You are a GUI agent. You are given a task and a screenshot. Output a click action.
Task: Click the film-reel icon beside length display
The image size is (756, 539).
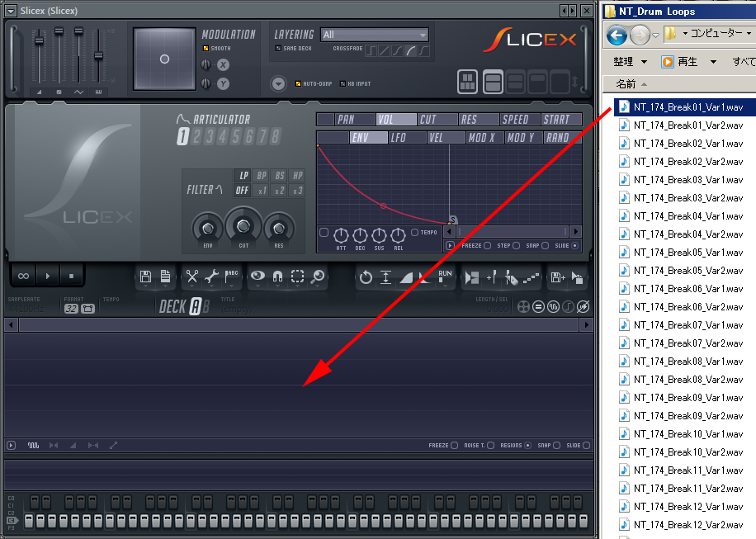coord(523,306)
